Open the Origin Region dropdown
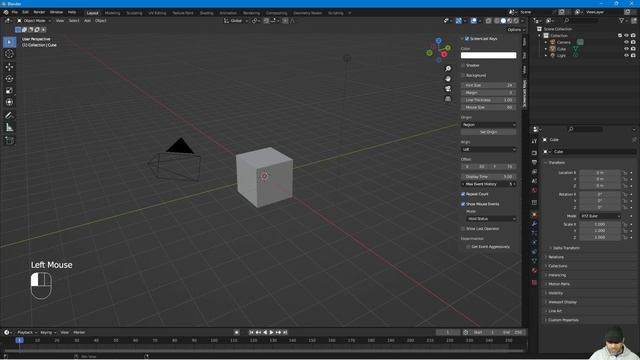Screen dimensions: 640x360 pyautogui.click(x=489, y=124)
